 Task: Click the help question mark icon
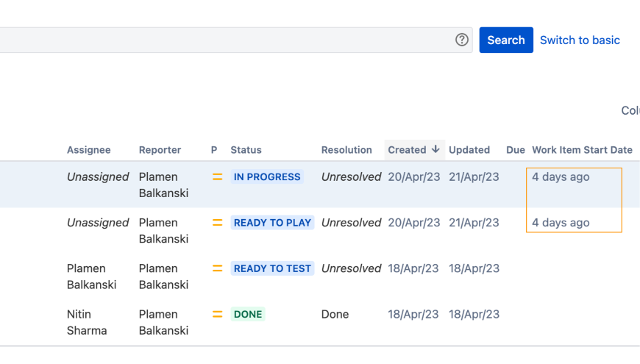(x=462, y=40)
